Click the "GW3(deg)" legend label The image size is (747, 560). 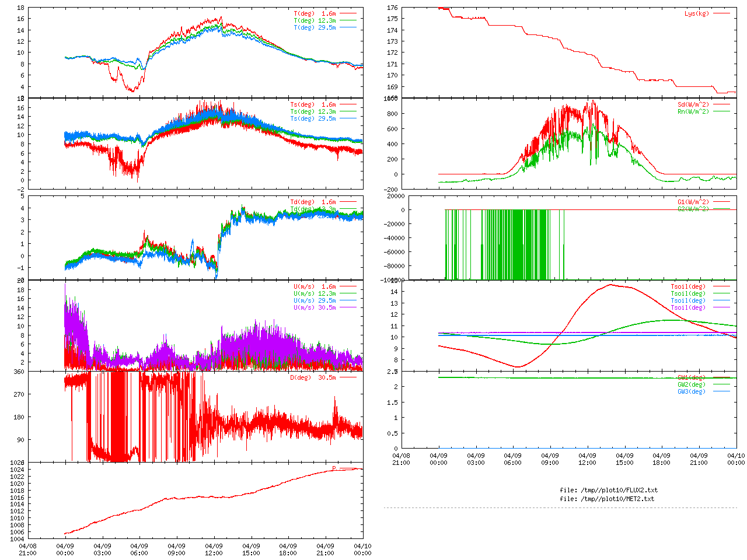pyautogui.click(x=692, y=392)
